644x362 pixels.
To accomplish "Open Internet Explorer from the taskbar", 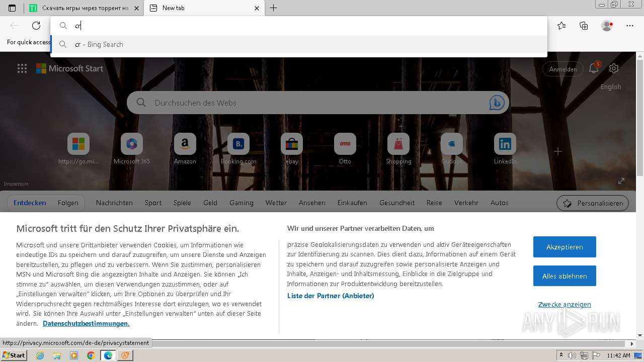I will [40, 355].
